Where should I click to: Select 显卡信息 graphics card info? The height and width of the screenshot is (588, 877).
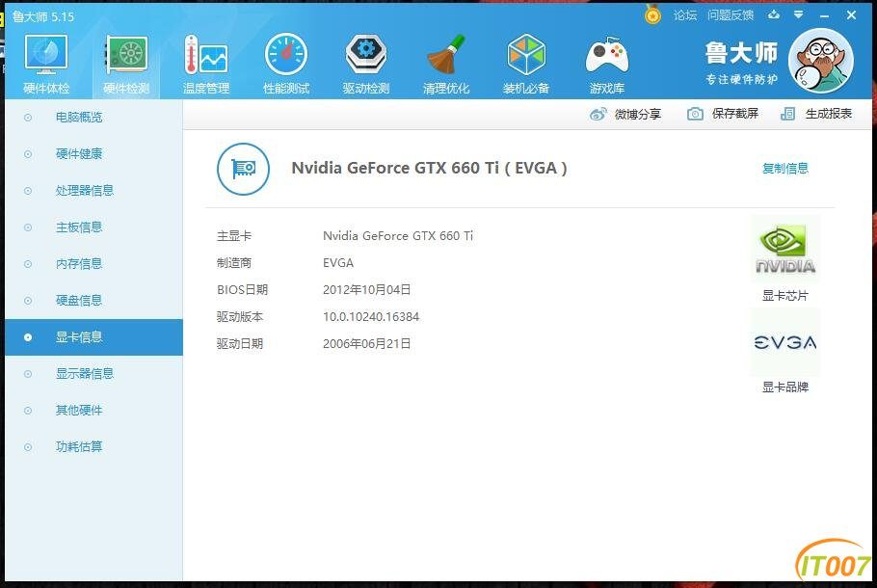tap(93, 337)
